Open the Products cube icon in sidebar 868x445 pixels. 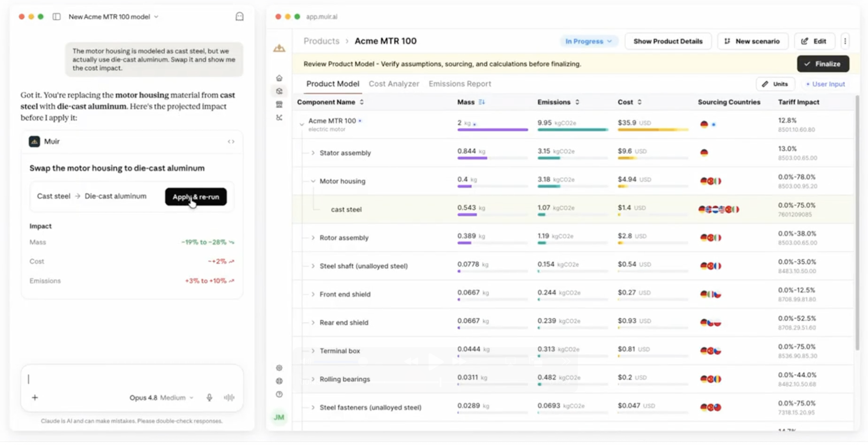tap(279, 91)
